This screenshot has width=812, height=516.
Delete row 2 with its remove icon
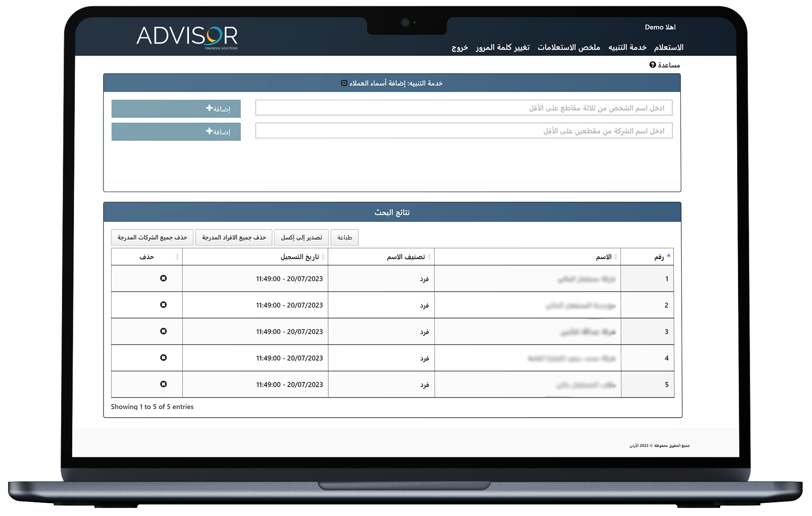[163, 305]
